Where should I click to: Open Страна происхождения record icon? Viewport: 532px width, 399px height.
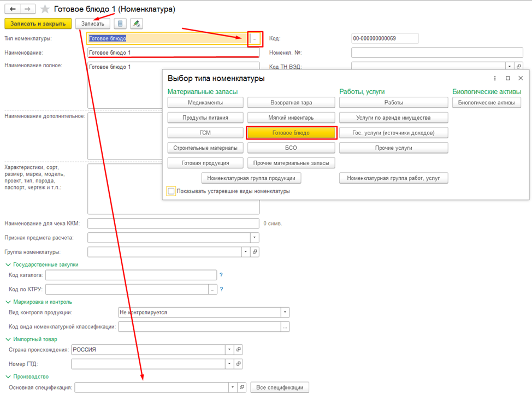239,349
